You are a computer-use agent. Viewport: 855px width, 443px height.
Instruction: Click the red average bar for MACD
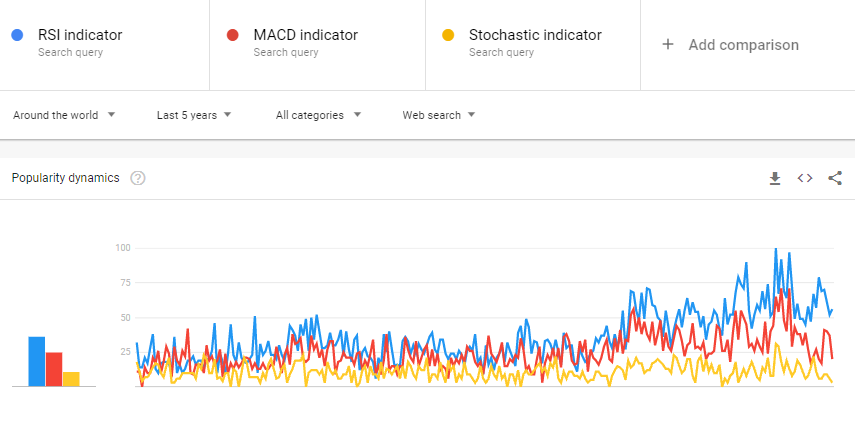(54, 369)
